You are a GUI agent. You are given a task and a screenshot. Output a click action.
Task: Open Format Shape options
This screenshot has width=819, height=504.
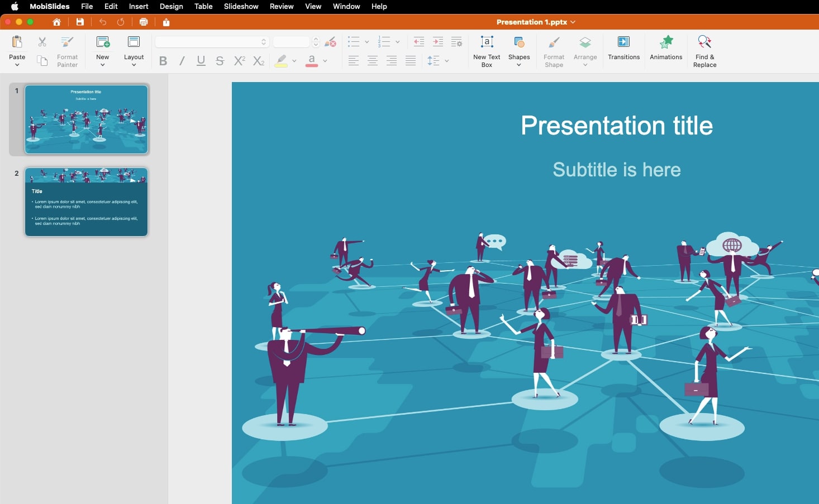[x=554, y=51]
